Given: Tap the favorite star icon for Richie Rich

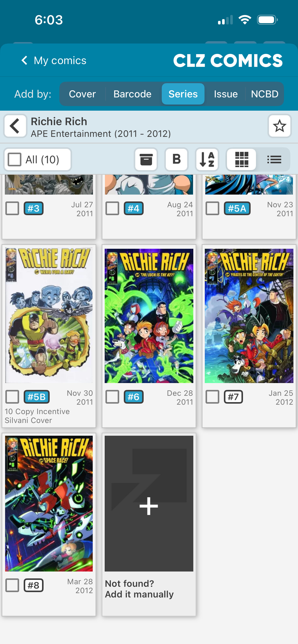Looking at the screenshot, I should pyautogui.click(x=279, y=126).
